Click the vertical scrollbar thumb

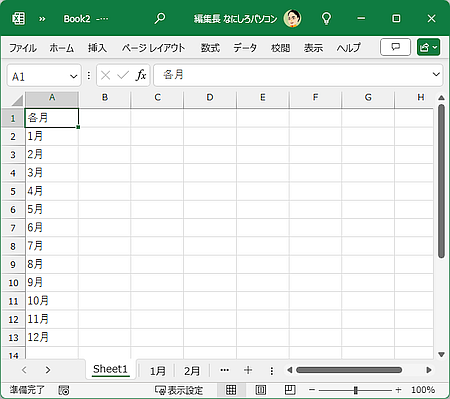(x=441, y=181)
